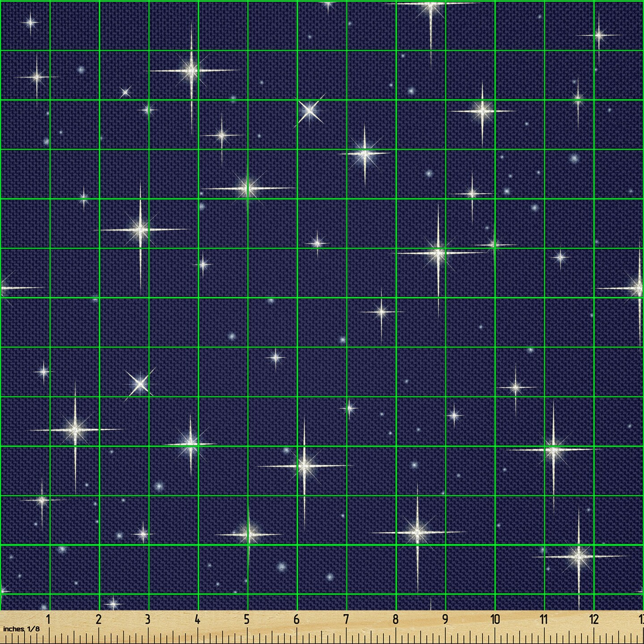This screenshot has width=644, height=644.
Task: Click the lower X-shaped diagonal star
Action: coord(140,383)
